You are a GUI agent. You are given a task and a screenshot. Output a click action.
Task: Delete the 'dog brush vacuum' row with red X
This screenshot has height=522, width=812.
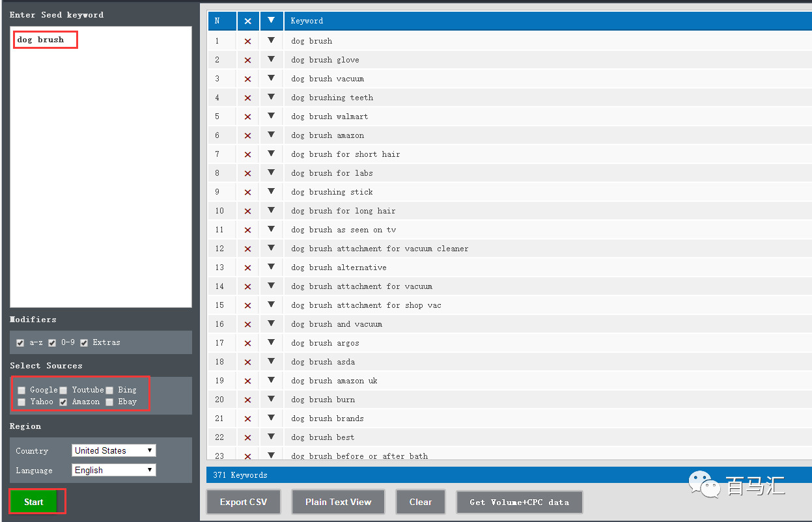pos(247,79)
